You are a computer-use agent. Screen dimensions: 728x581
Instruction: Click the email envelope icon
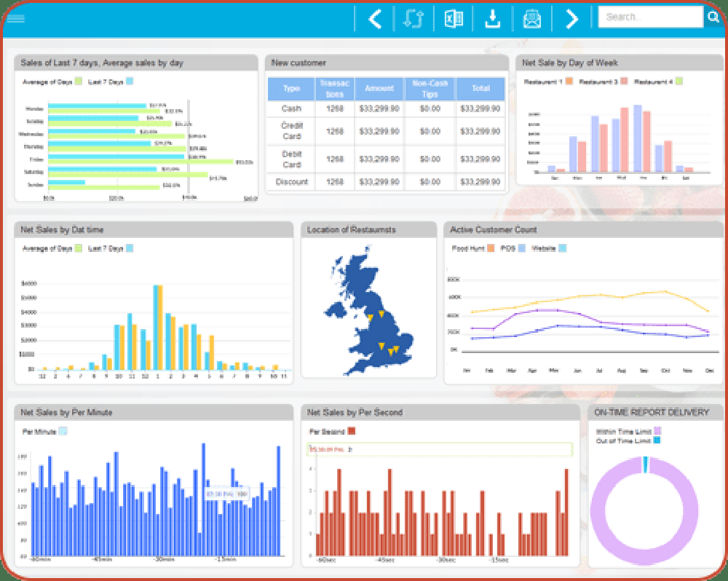click(532, 19)
